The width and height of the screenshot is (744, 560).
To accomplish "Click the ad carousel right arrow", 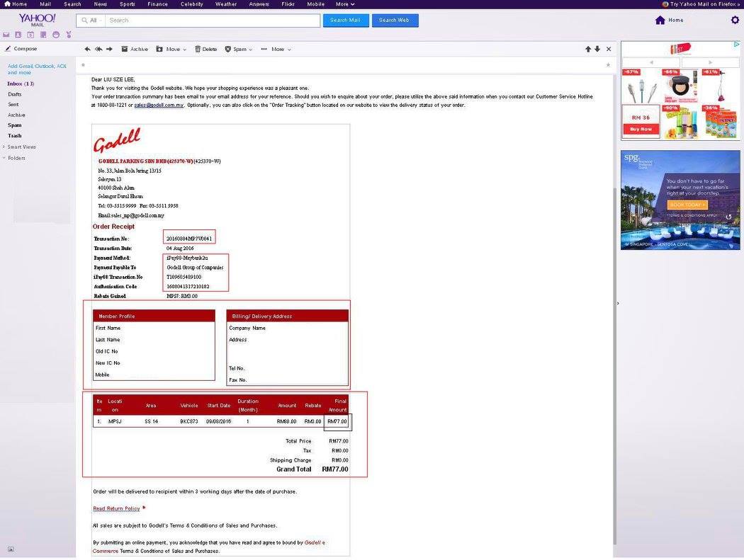I will coord(710,62).
